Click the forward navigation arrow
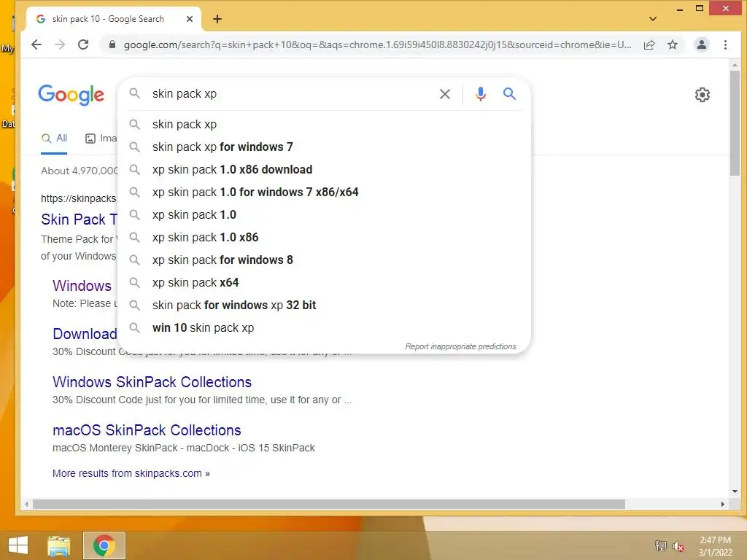This screenshot has height=560, width=747. (60, 44)
